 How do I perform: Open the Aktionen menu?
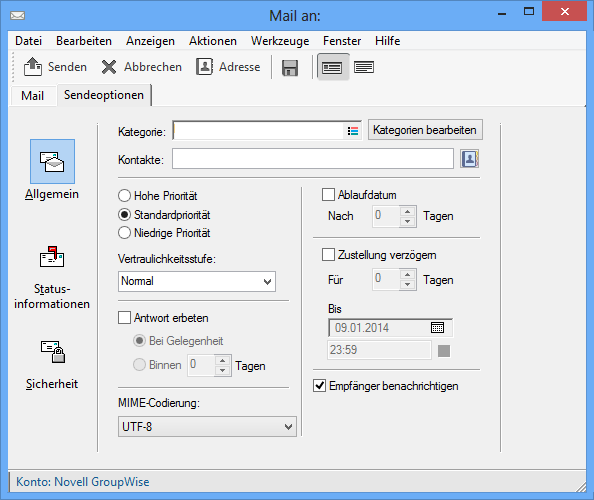tap(213, 41)
